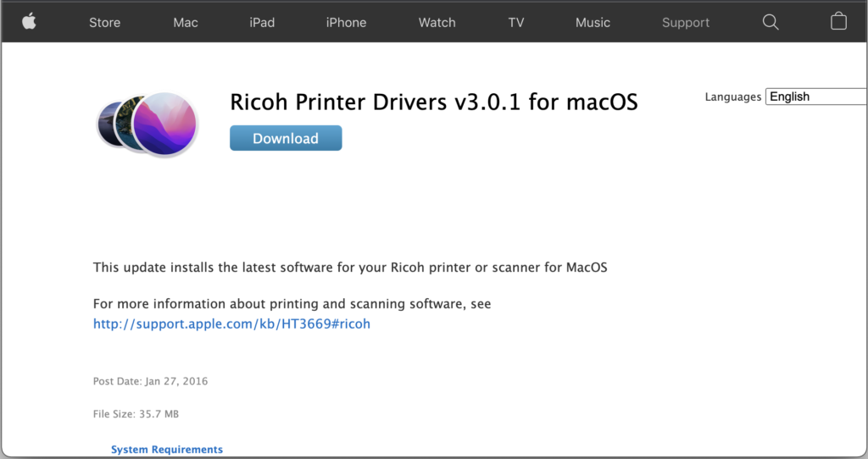Go to the iPhone section

[x=346, y=23]
